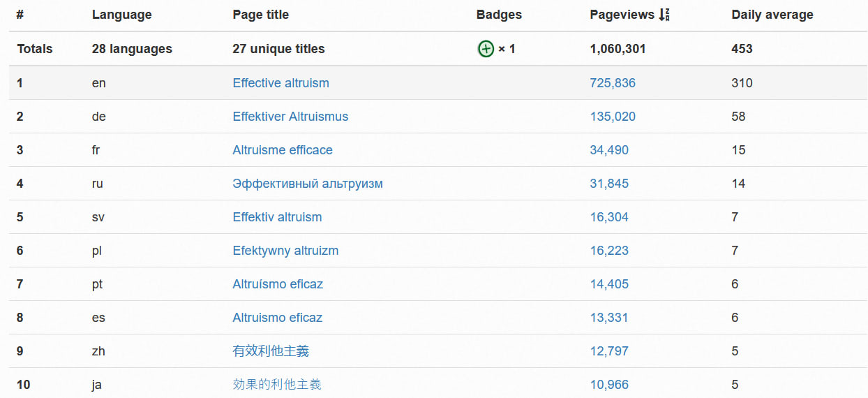Click the 'fr' language cell

coord(96,150)
